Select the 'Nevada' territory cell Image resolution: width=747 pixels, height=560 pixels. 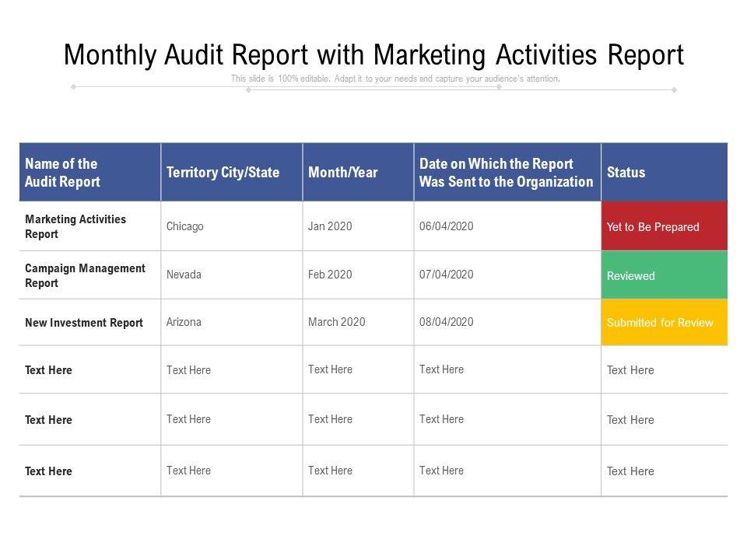click(x=232, y=275)
